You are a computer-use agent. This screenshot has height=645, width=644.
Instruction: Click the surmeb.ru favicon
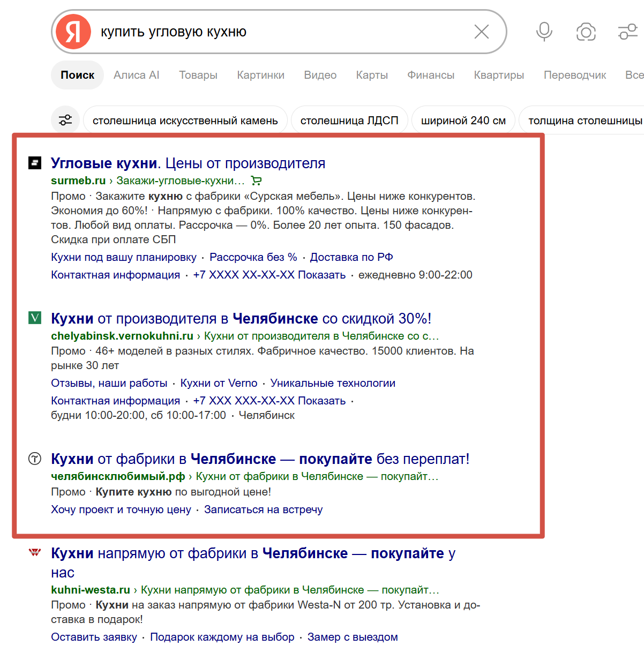tap(35, 162)
